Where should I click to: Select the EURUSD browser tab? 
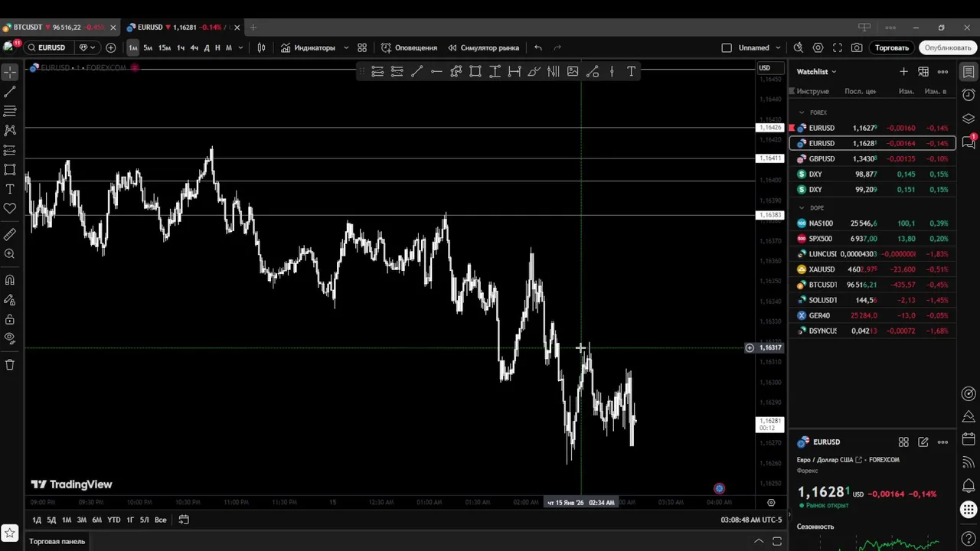coord(184,28)
